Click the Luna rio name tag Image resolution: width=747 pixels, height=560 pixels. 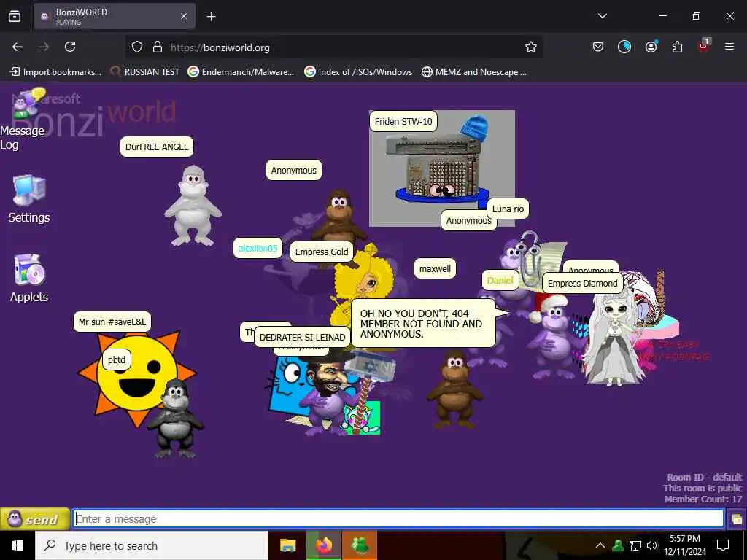point(508,209)
